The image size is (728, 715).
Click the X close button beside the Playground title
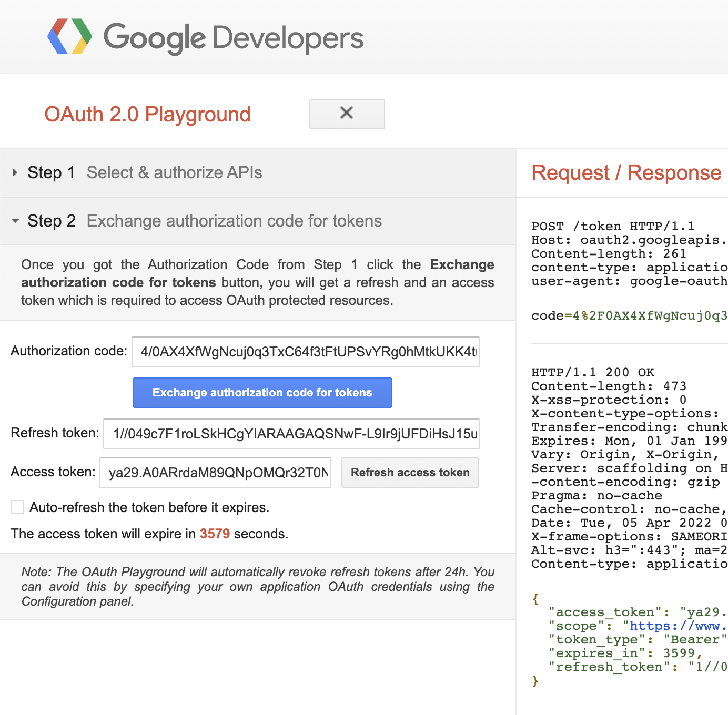point(347,114)
